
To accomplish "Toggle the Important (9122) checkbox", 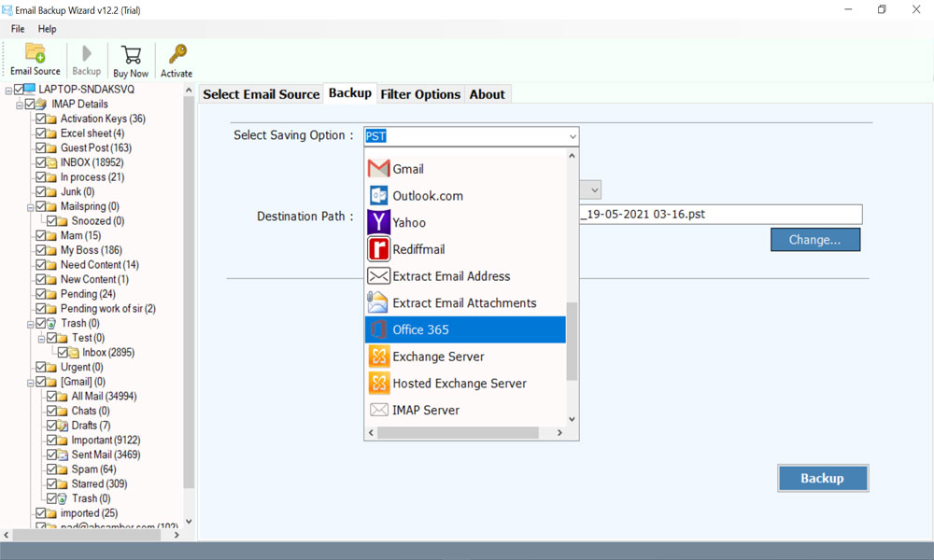I will (51, 441).
